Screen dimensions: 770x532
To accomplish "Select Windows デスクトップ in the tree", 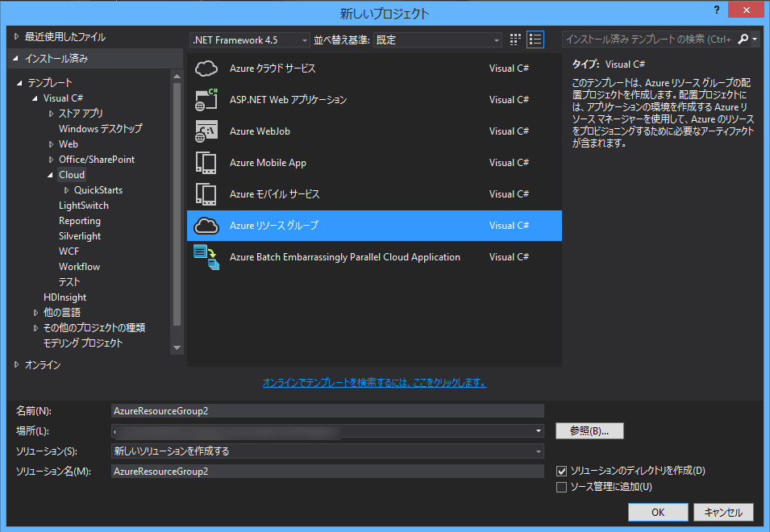I will [101, 129].
